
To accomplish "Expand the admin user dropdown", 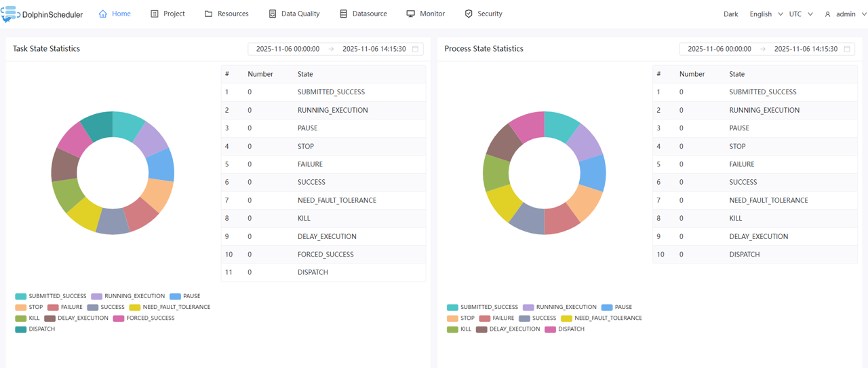I will click(x=845, y=14).
